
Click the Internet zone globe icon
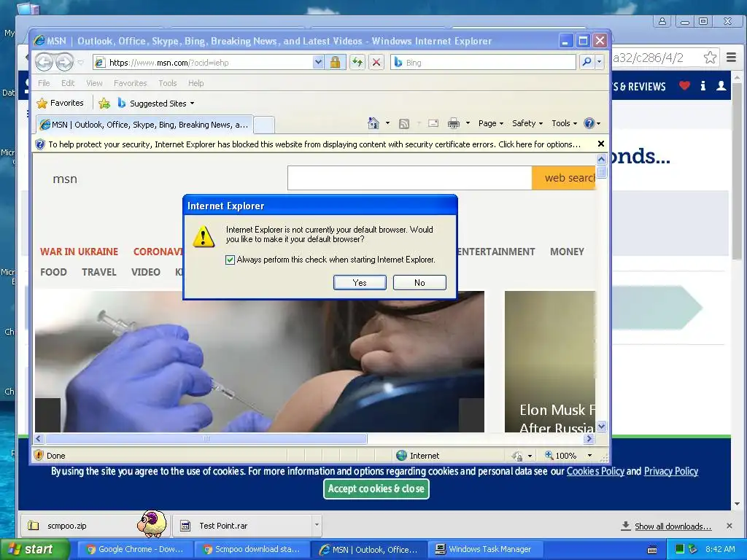402,456
